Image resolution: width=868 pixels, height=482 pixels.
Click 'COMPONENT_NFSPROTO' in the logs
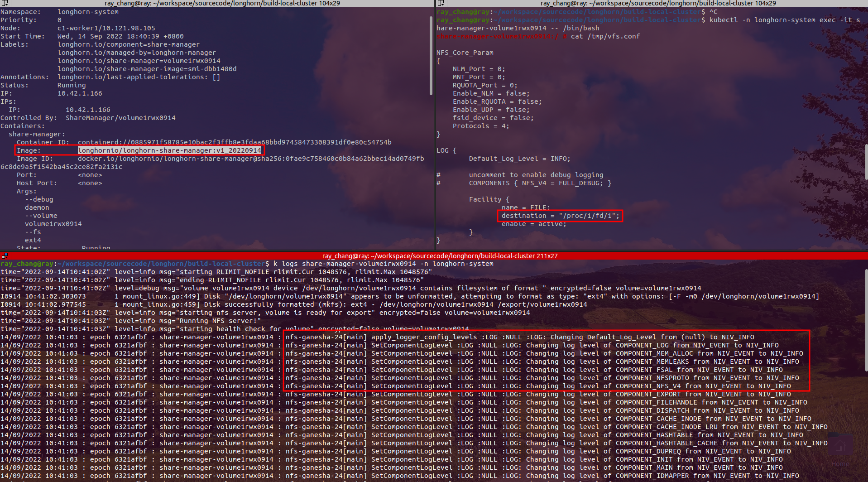click(652, 378)
